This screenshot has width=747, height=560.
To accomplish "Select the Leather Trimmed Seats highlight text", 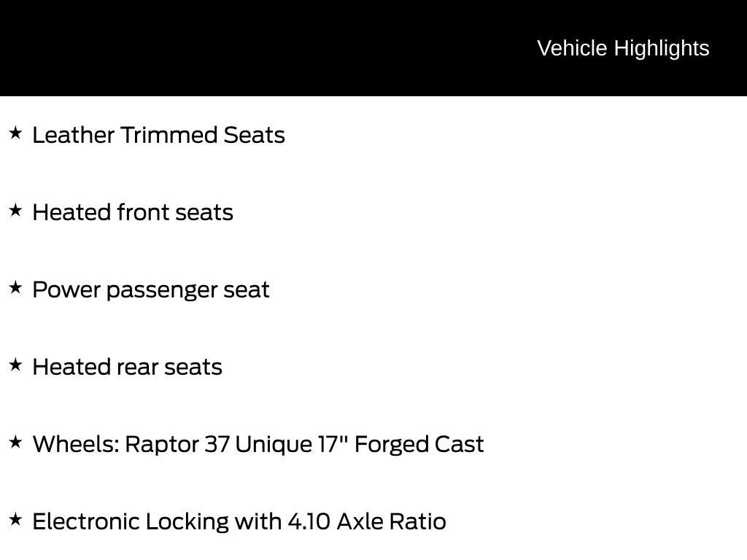I will pos(158,135).
